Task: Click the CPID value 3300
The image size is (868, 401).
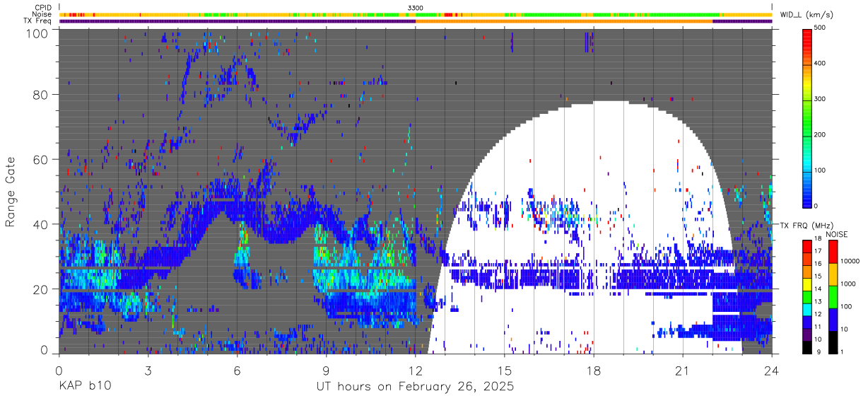Action: click(x=416, y=7)
